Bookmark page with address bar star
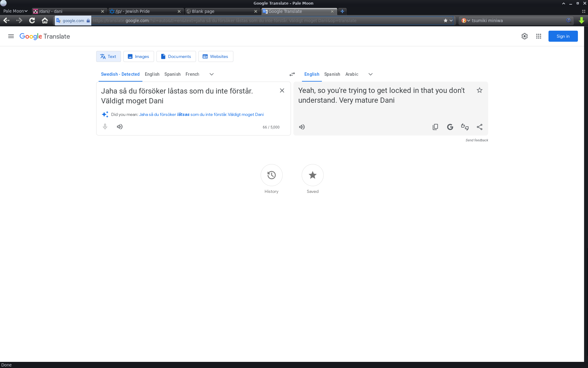Viewport: 588px width, 368px height. pos(446,21)
